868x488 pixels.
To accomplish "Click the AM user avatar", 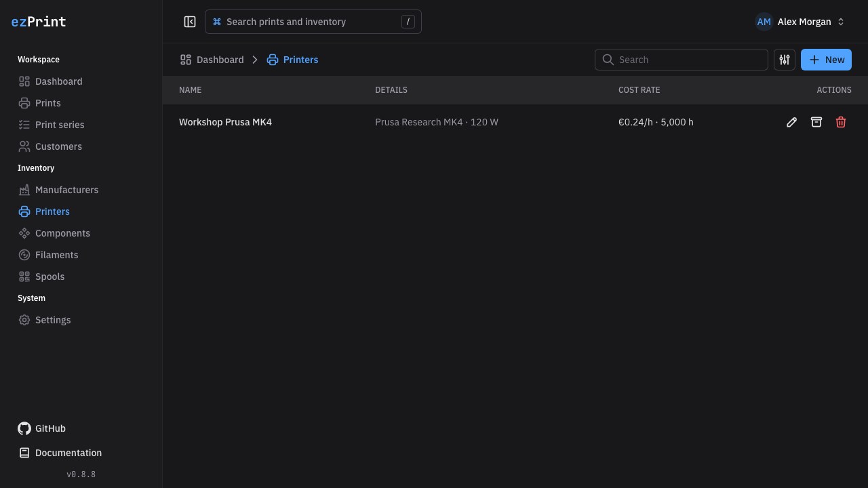I will coord(764,22).
